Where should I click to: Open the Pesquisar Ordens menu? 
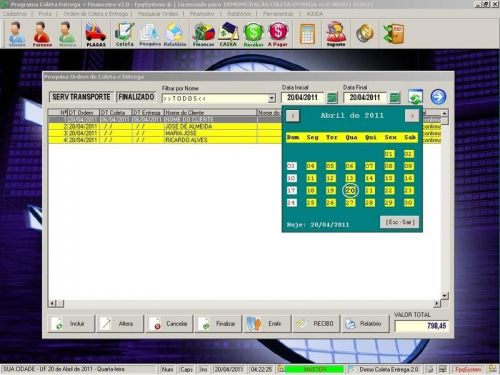pos(158,14)
